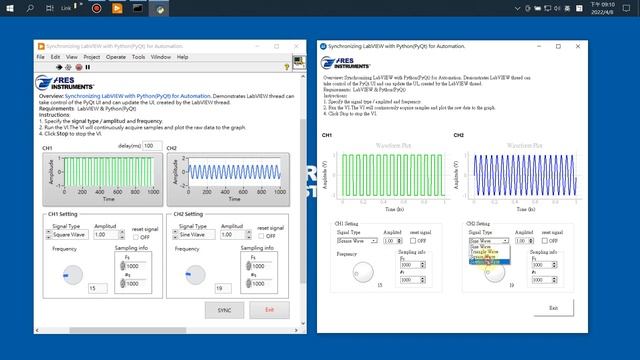Switch to the orange LabVIEW taskbar app
This screenshot has width=640, height=360.
[117, 8]
